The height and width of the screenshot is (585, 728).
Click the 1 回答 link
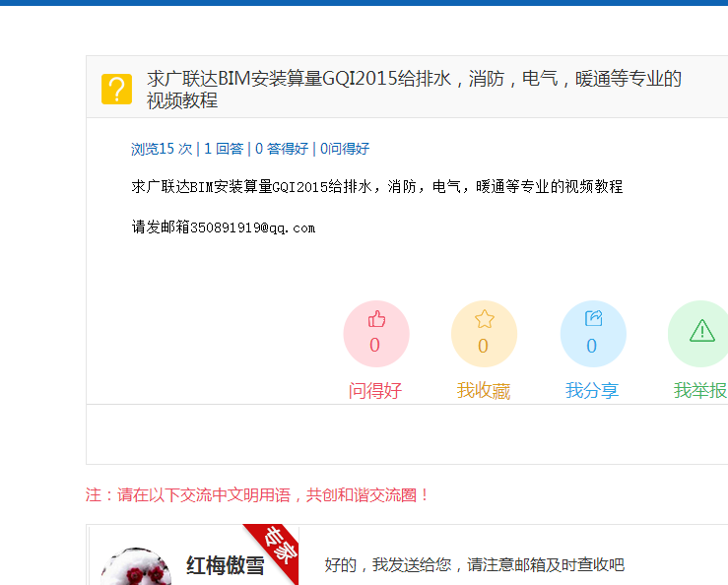pos(224,149)
